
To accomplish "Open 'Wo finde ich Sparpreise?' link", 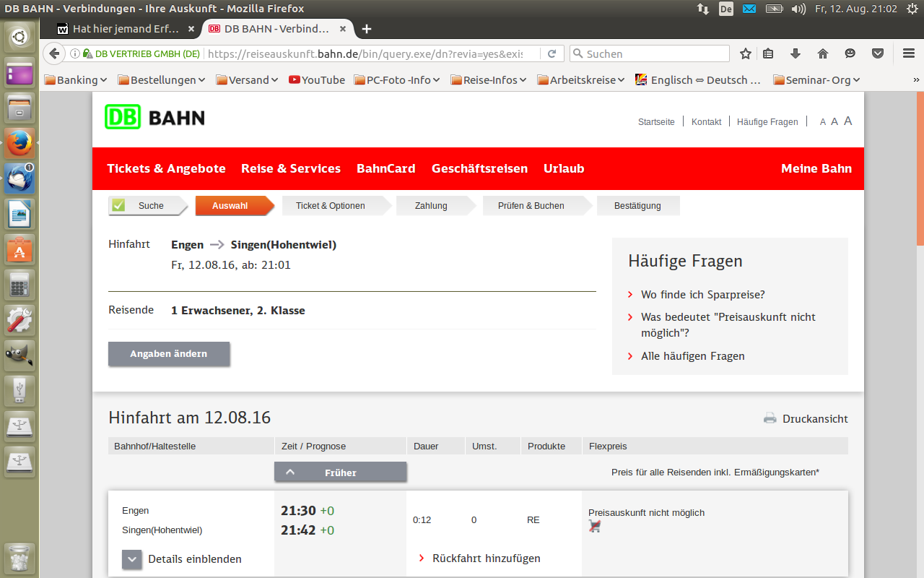I will pos(702,295).
